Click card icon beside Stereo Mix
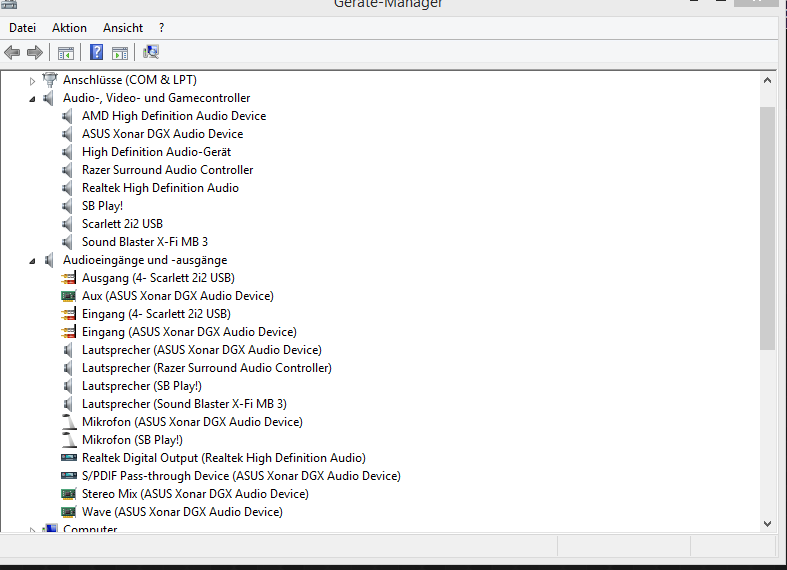The image size is (787, 570). (x=68, y=494)
